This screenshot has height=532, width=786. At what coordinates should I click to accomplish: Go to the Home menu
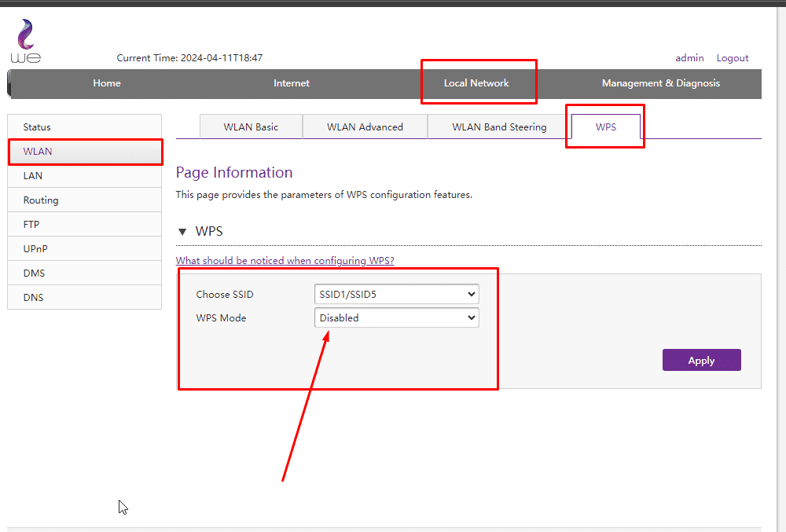pos(107,83)
